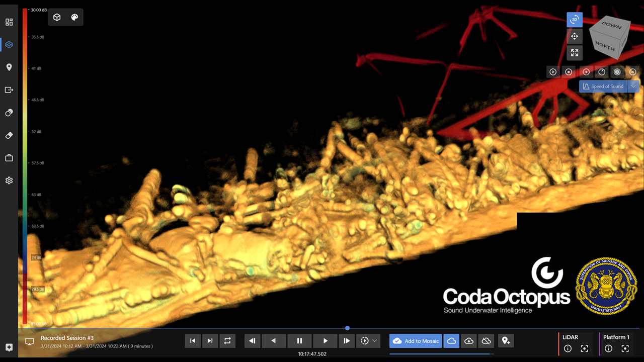Click the circled stop icon below view cube
This screenshot has width=644, height=362.
coord(569,72)
